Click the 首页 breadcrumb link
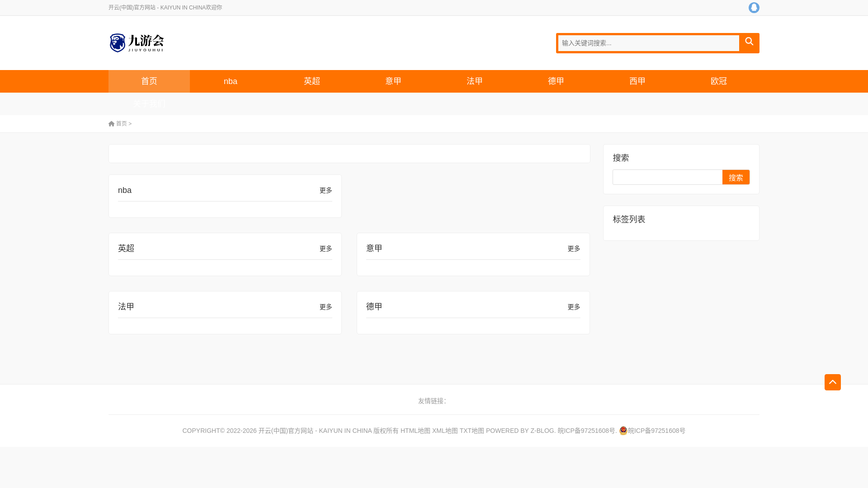This screenshot has width=868, height=488. click(x=122, y=124)
